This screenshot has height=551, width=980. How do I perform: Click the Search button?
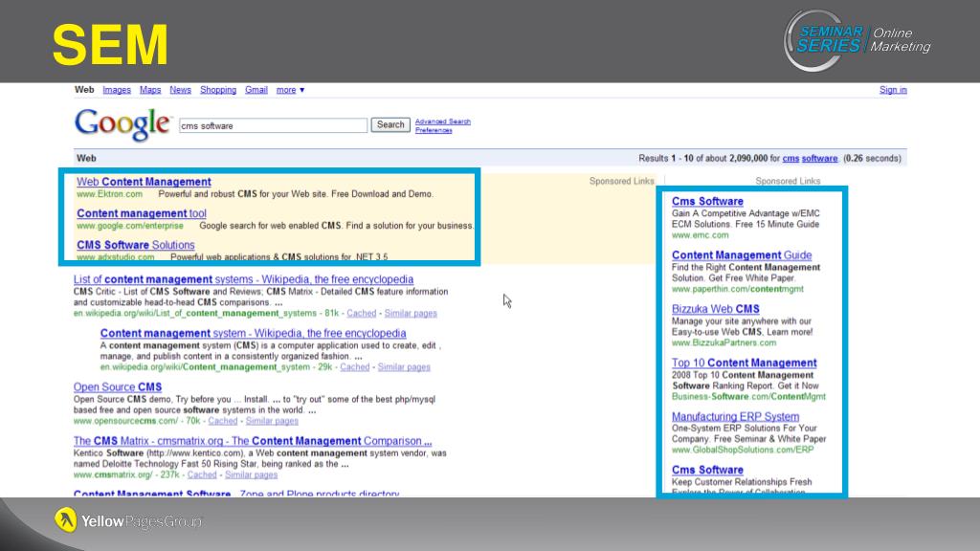(x=390, y=125)
